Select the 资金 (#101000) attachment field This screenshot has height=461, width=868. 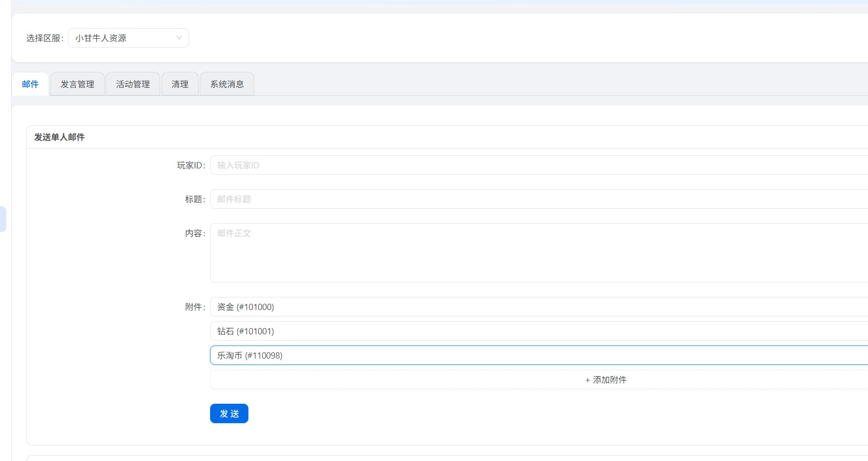coord(539,307)
